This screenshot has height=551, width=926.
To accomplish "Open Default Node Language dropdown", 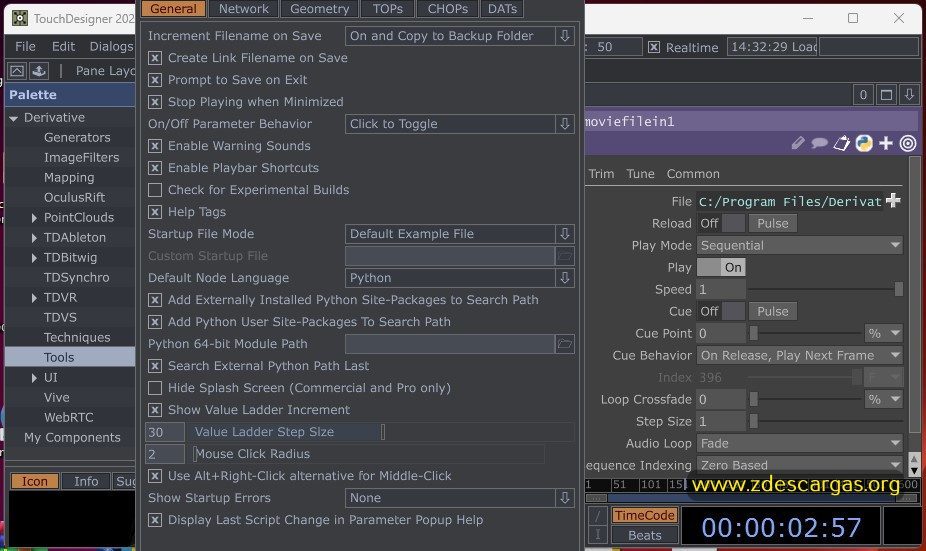I will pyautogui.click(x=459, y=278).
